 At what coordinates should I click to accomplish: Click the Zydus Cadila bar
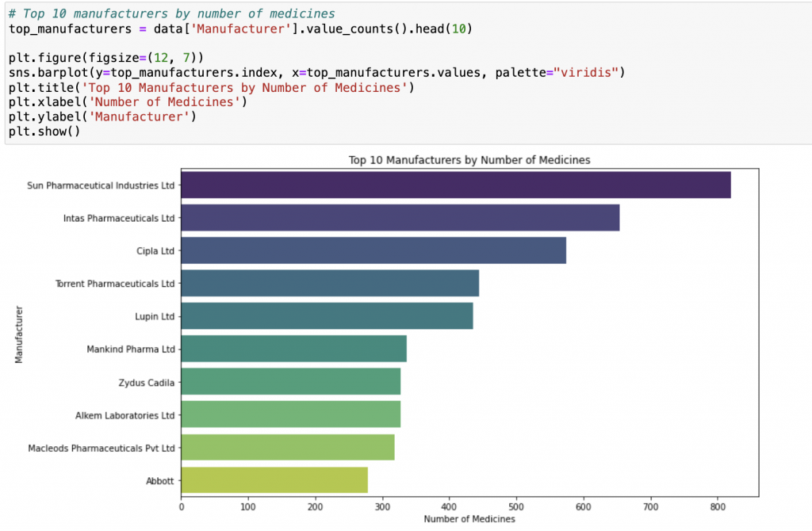pyautogui.click(x=290, y=381)
